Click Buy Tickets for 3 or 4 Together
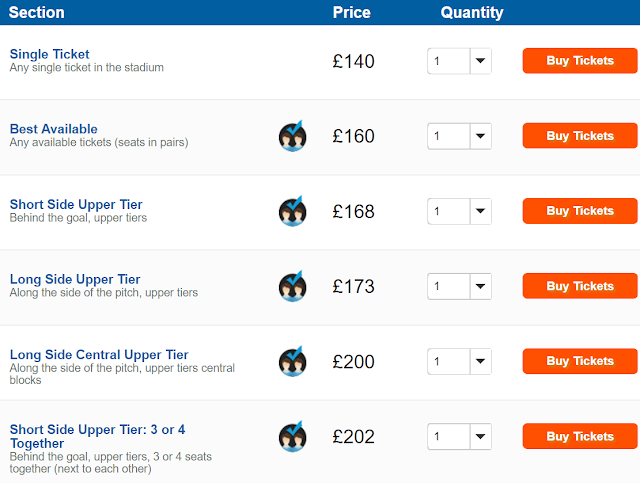Viewport: 640px width, 483px height. (x=579, y=436)
